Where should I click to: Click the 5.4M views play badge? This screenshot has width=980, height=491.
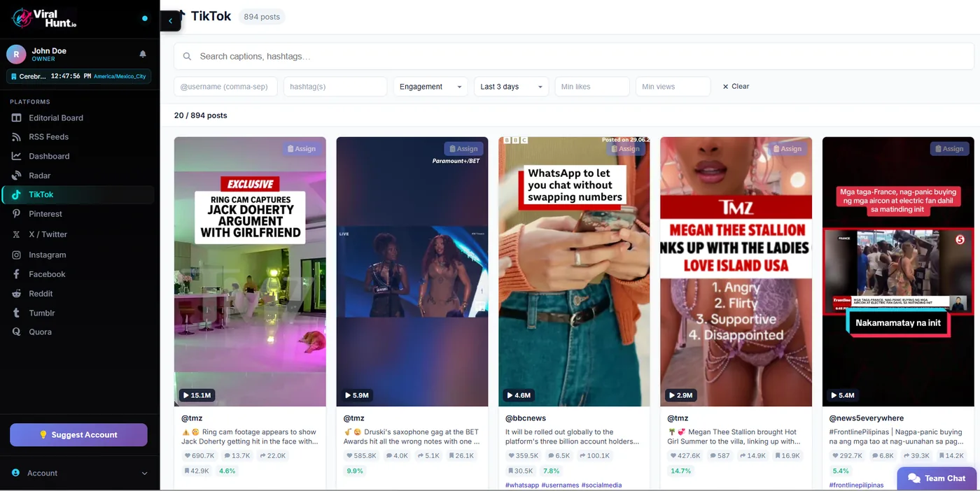(x=842, y=395)
